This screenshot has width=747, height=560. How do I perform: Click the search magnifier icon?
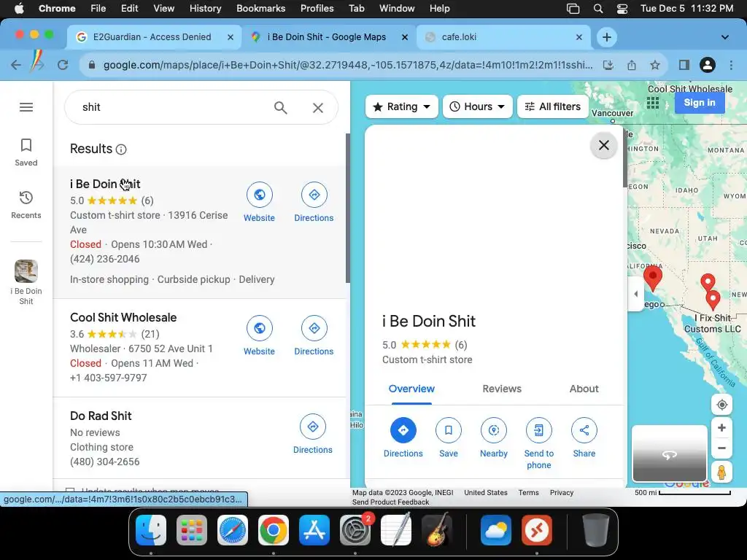point(281,108)
